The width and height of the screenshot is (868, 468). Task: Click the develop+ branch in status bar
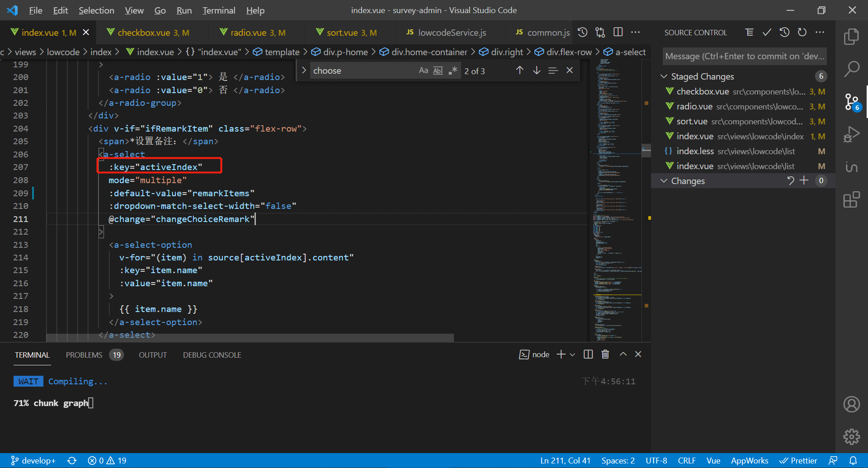pos(33,460)
